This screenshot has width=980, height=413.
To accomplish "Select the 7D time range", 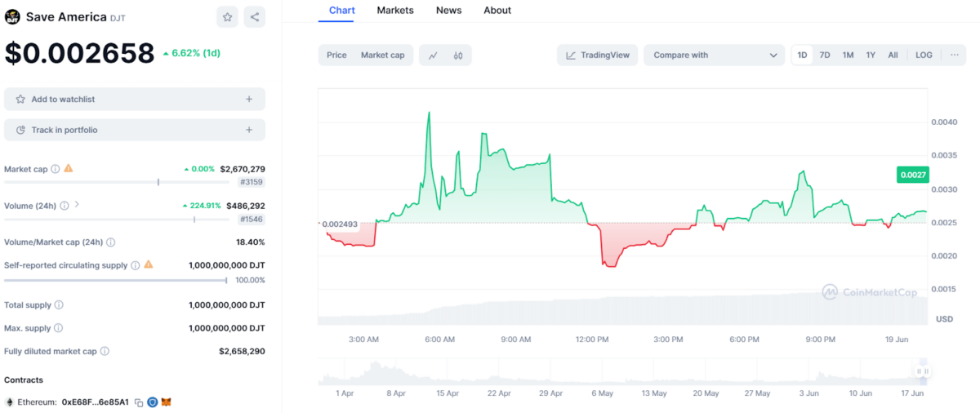I will 825,55.
